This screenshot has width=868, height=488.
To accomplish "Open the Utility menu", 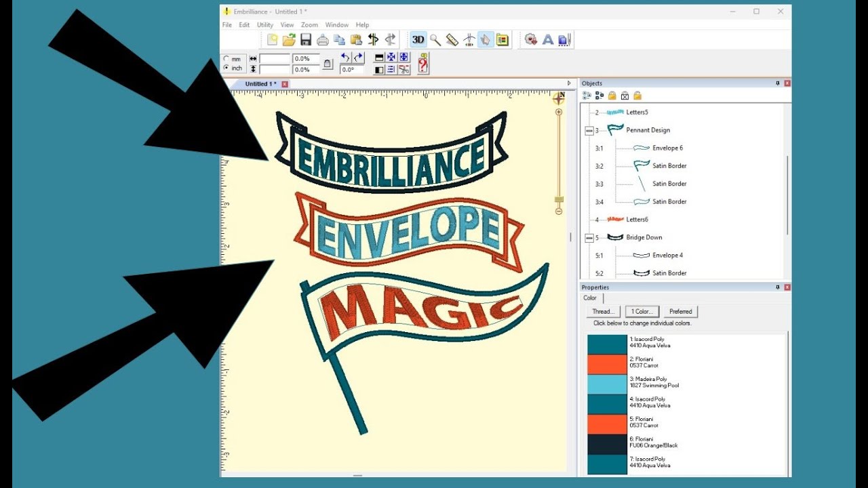I will pos(265,25).
